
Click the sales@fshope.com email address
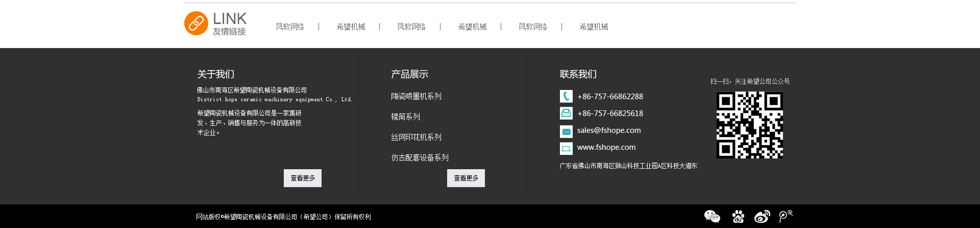609,130
